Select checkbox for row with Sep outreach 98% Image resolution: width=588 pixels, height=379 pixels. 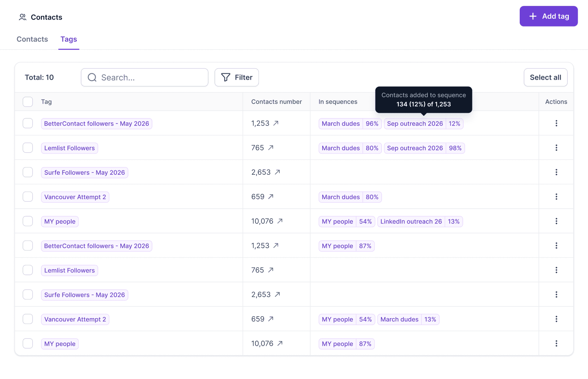pos(28,148)
